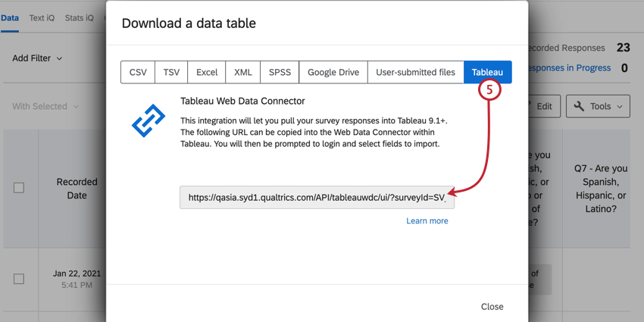644x322 pixels.
Task: Select the SPSS format tab
Action: click(280, 72)
